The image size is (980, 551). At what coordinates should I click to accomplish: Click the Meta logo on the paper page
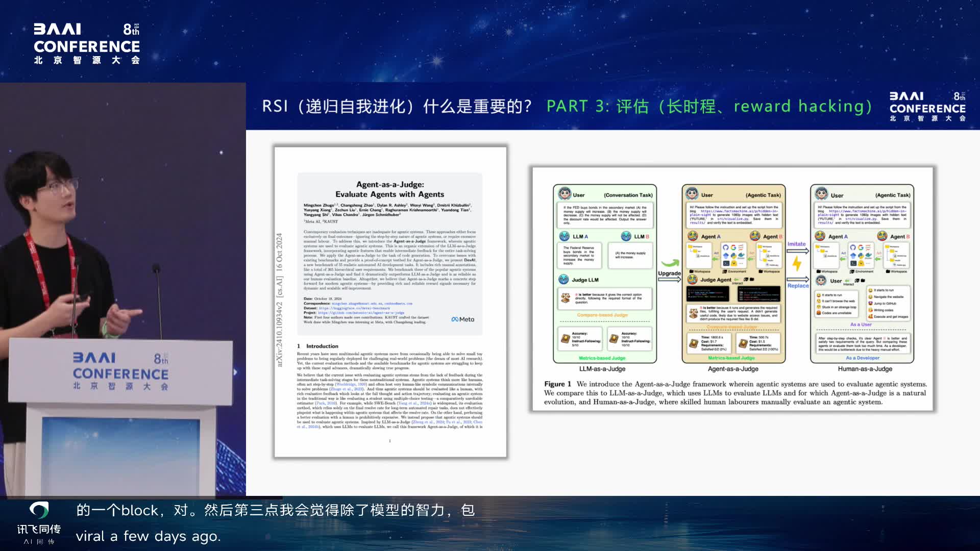tap(463, 319)
